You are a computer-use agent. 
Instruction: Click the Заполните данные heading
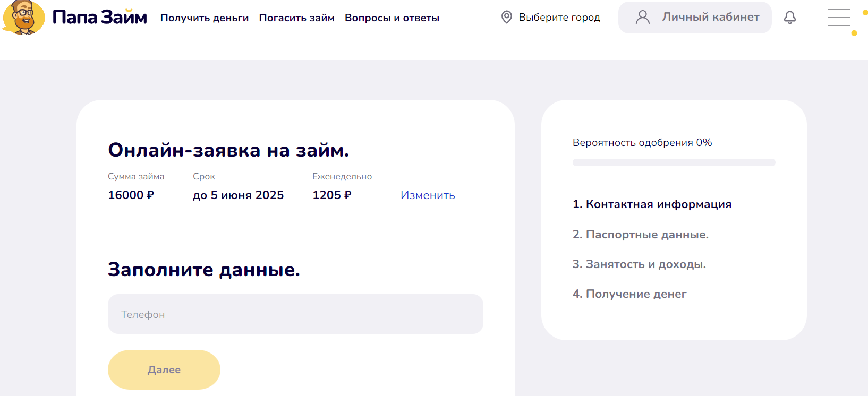tap(204, 270)
